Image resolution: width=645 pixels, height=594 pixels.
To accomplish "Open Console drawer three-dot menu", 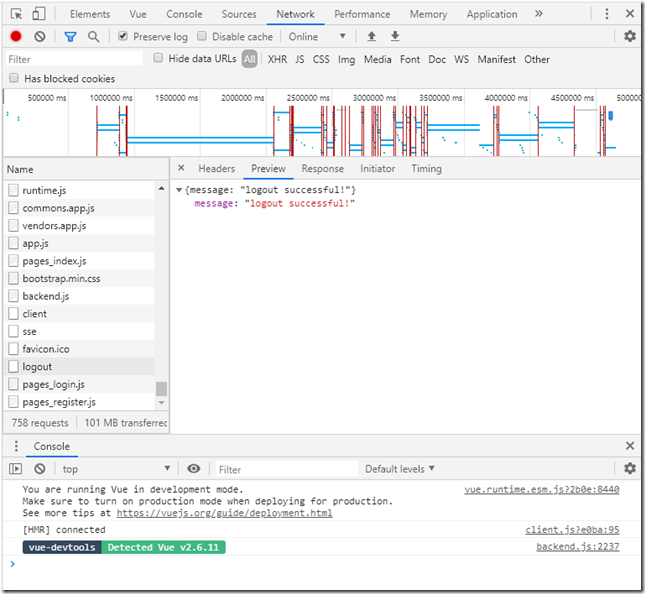I will tap(16, 446).
